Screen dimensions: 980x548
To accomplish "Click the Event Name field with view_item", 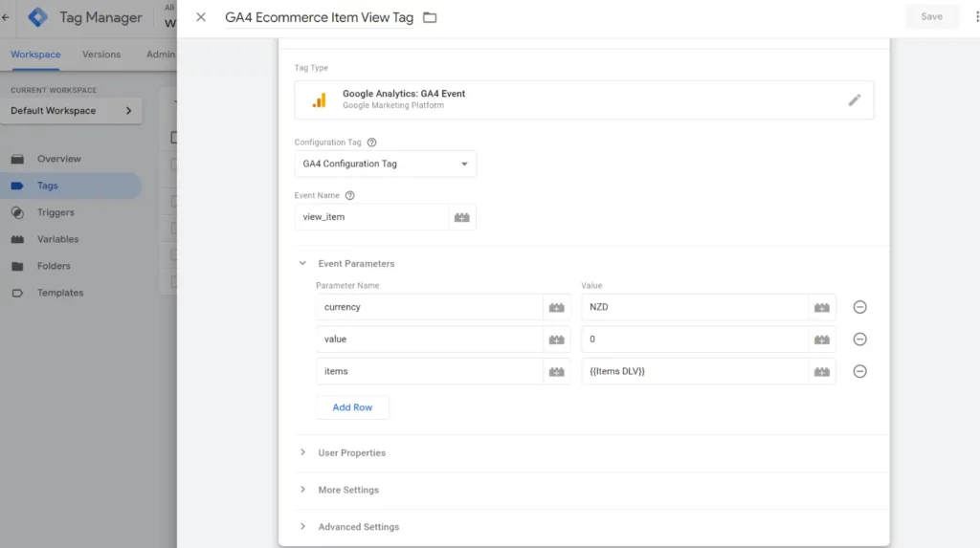I will (372, 217).
